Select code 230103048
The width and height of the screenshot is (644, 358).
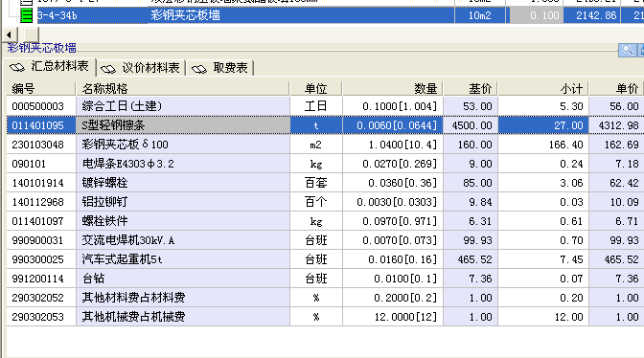point(41,145)
